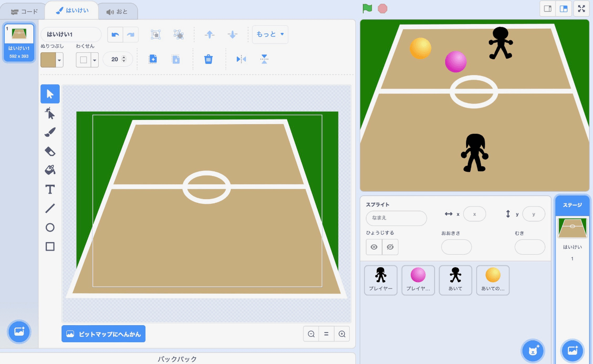Click the むき direction field

(530, 247)
